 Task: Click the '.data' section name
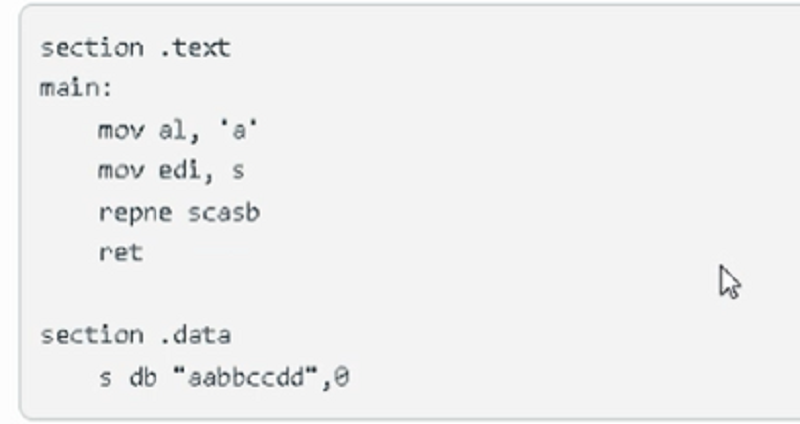tap(196, 335)
